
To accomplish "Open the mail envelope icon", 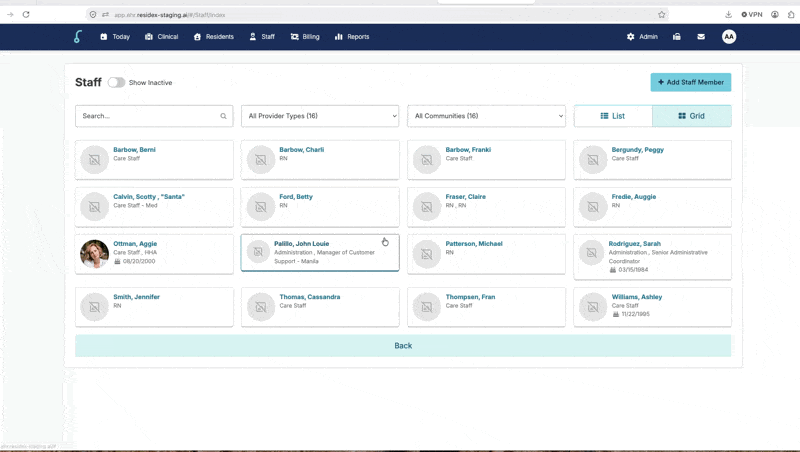I will tap(701, 37).
